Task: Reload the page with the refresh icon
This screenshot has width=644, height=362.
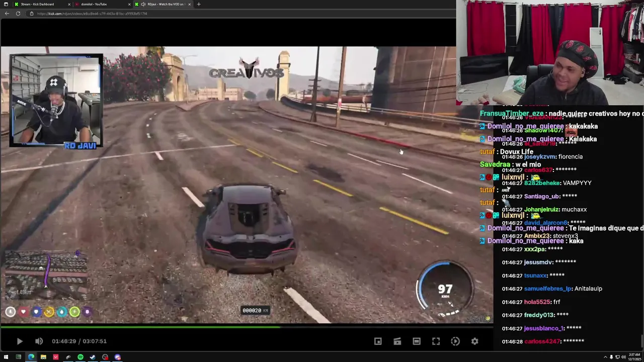Action: tap(18, 14)
